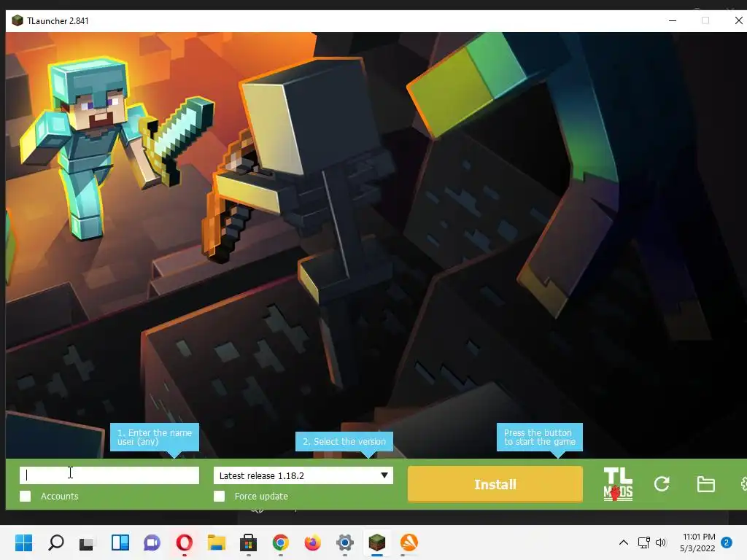Open Microsoft Store from the taskbar

(x=248, y=542)
